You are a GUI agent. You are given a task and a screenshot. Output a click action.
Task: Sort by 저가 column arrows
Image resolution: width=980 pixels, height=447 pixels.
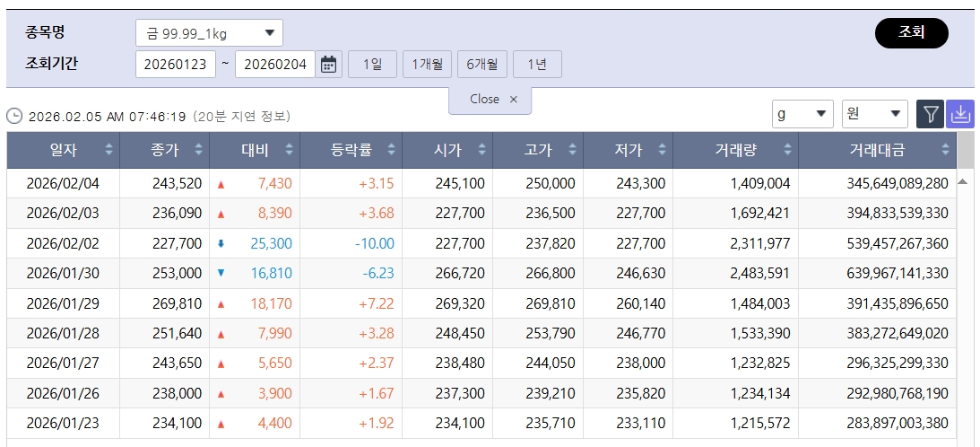662,150
